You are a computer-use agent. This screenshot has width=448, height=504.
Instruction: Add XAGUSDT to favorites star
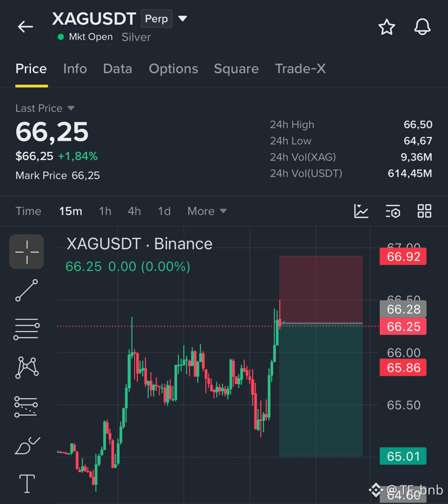[386, 27]
